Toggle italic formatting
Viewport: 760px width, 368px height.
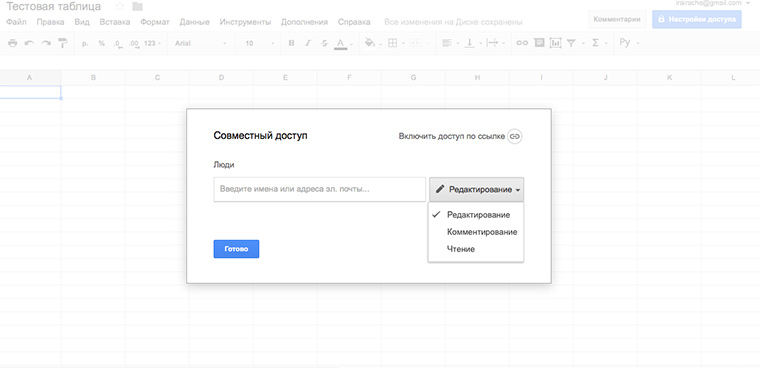pyautogui.click(x=308, y=43)
